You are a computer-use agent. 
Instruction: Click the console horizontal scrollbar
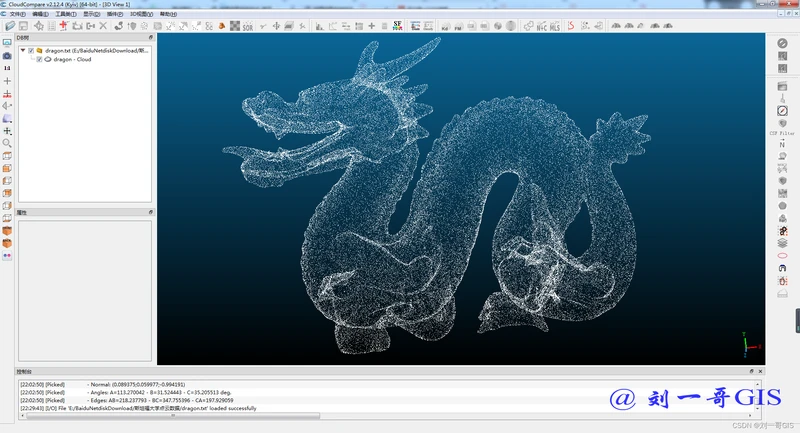[173, 416]
